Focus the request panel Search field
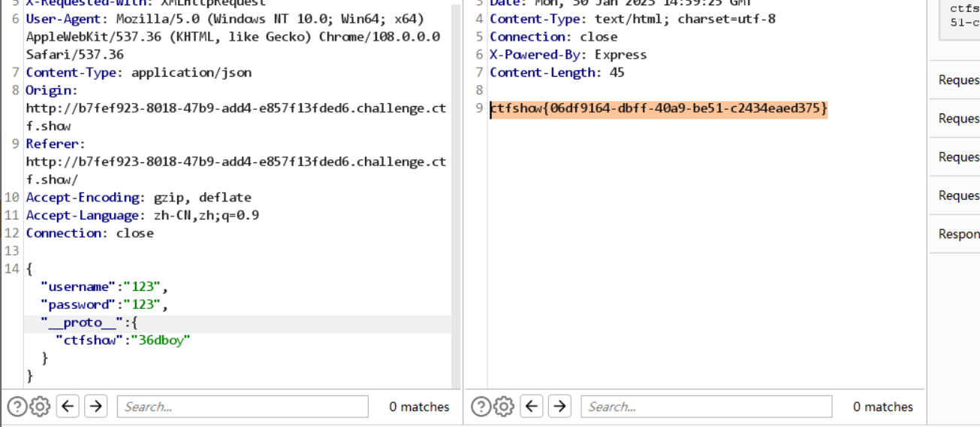The height and width of the screenshot is (427, 980). [242, 407]
